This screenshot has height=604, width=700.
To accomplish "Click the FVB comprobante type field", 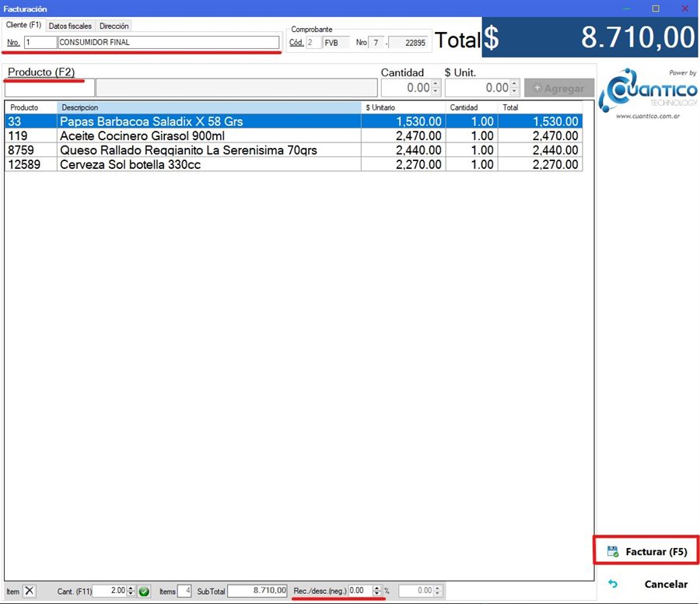I will [336, 43].
